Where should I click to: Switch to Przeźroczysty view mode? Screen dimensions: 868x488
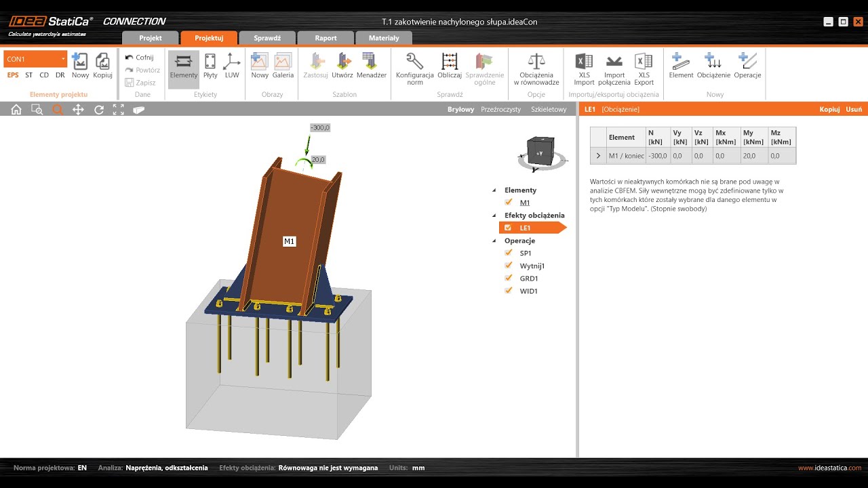(x=501, y=109)
